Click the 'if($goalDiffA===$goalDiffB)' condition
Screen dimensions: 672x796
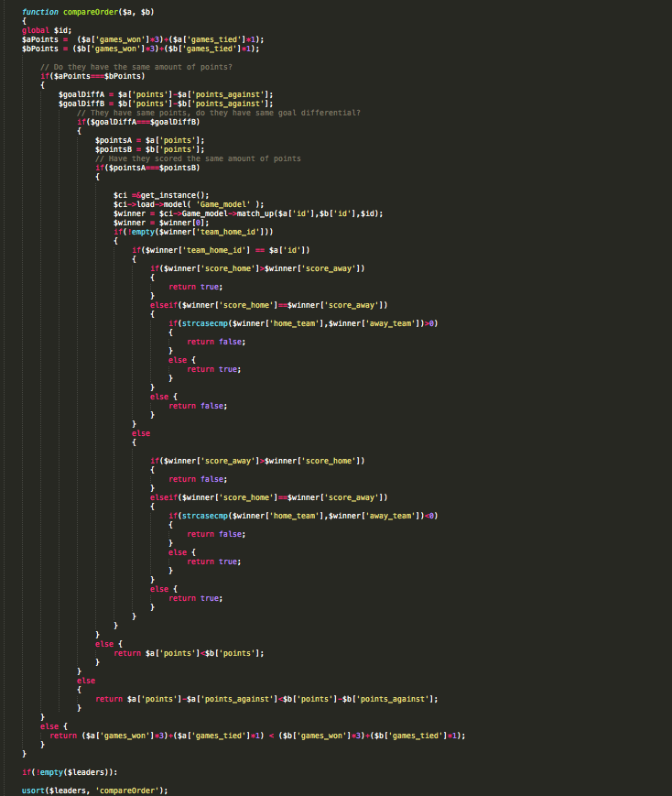click(x=138, y=121)
